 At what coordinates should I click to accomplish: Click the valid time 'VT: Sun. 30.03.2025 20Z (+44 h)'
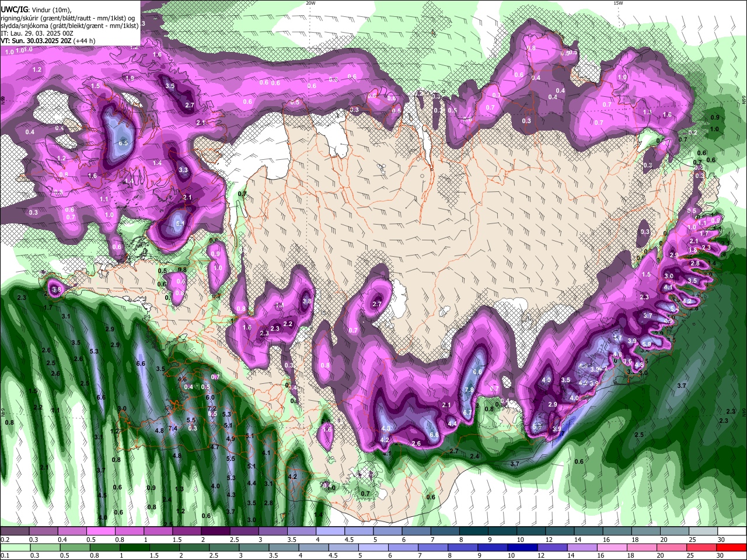click(48, 41)
